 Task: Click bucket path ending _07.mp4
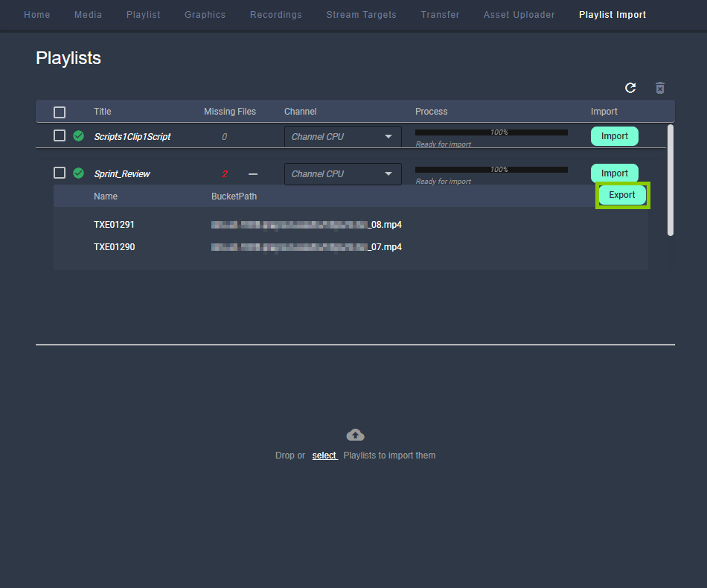tap(307, 247)
